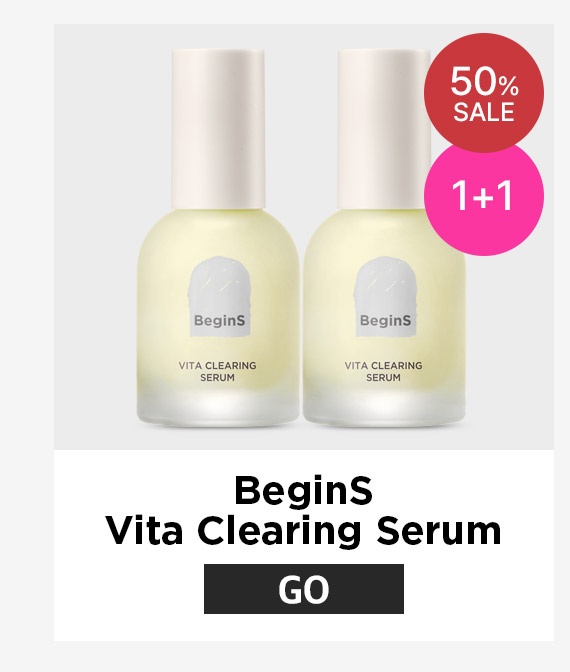The height and width of the screenshot is (672, 570).
Task: Click the black GO button
Action: tap(303, 589)
